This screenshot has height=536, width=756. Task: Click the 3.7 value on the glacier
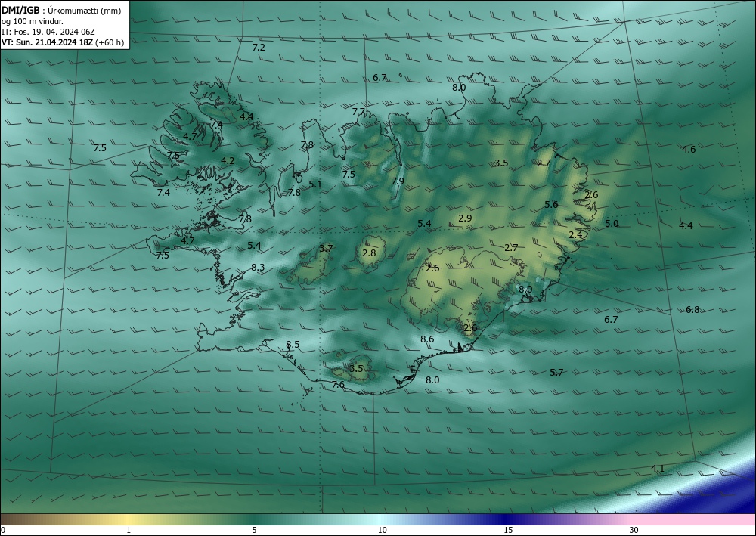(326, 249)
